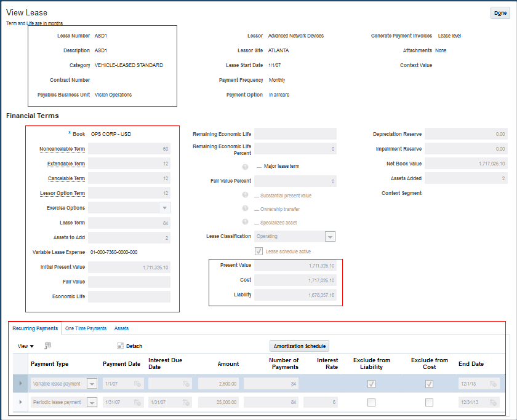Viewport: 517px width, 420px height.
Task: Open the Amortization Schedule
Action: click(299, 346)
